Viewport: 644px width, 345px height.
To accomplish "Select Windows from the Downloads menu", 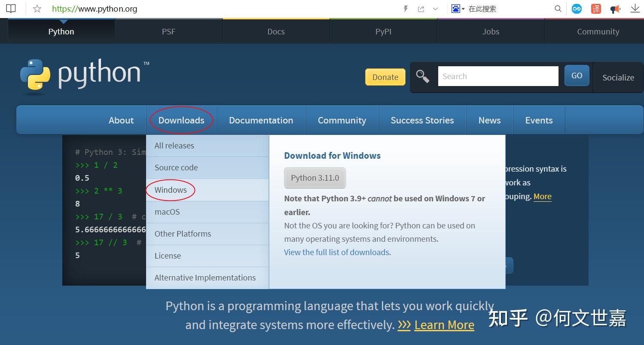I will (x=170, y=189).
